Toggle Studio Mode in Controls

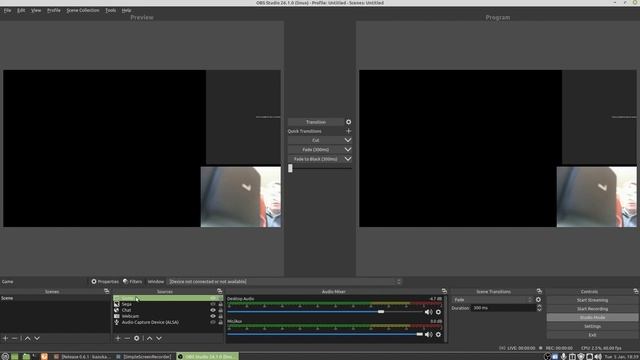click(592, 318)
